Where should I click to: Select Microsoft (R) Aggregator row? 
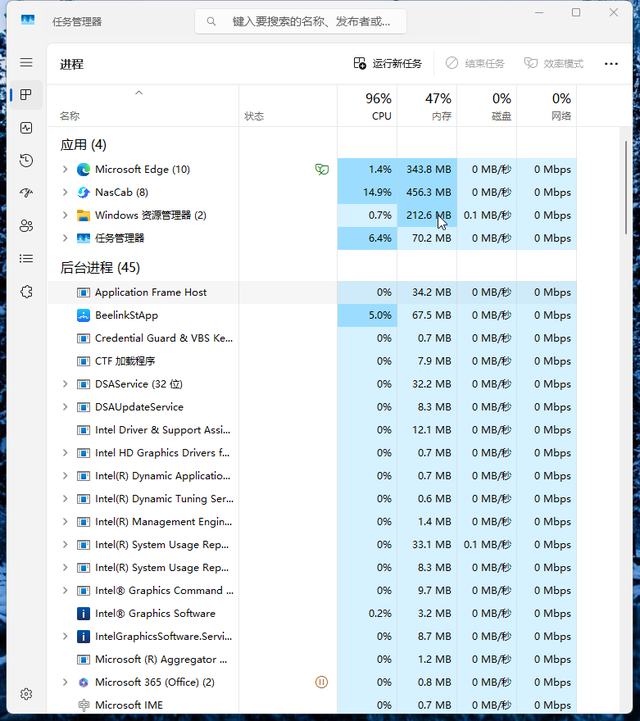[312, 659]
